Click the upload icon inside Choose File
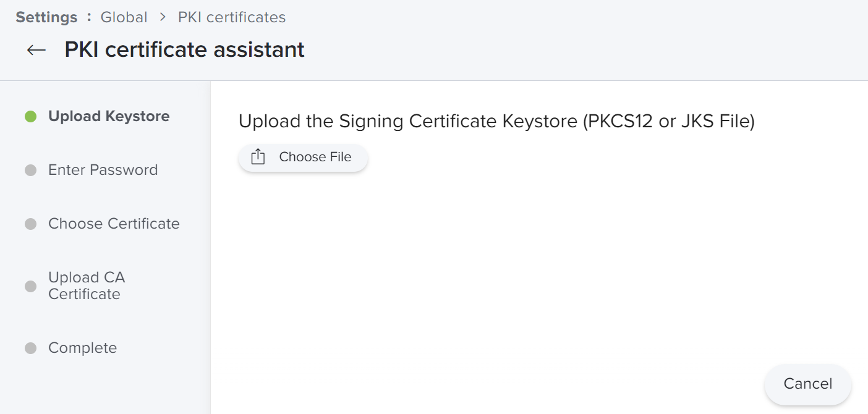 258,157
